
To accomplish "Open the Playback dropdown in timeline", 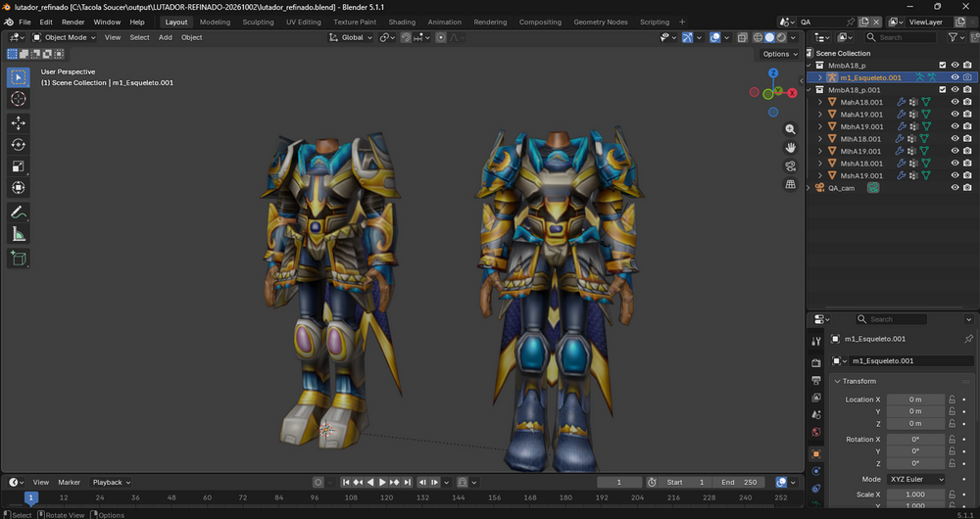I will pyautogui.click(x=112, y=482).
